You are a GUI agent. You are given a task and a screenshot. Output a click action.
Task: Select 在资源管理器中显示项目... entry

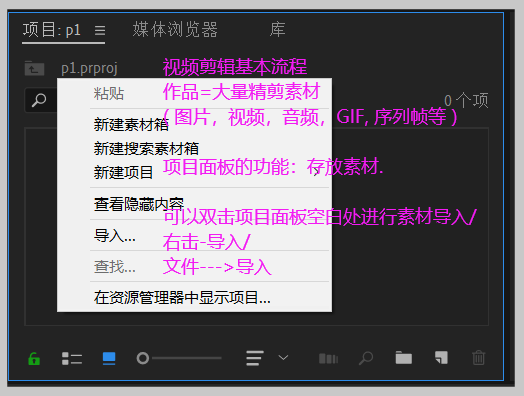(194, 297)
